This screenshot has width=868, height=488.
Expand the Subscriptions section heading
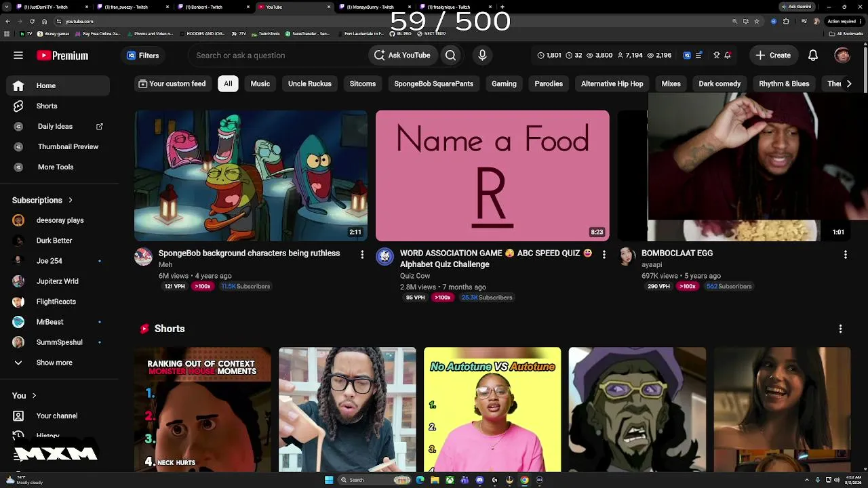click(x=42, y=201)
